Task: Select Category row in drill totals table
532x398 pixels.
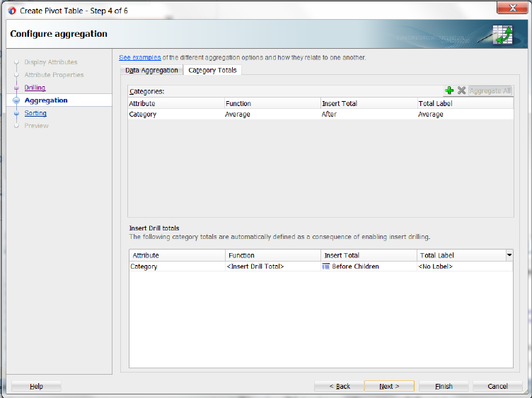Action: pyautogui.click(x=321, y=267)
